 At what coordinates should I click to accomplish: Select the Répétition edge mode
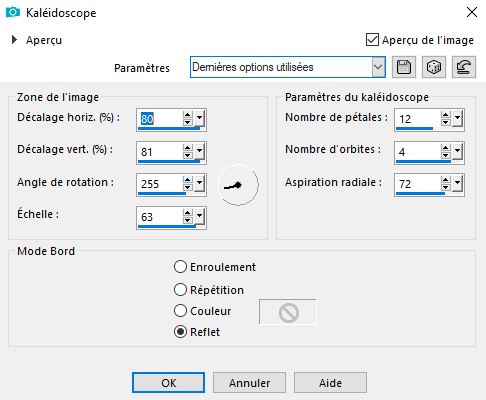point(180,290)
